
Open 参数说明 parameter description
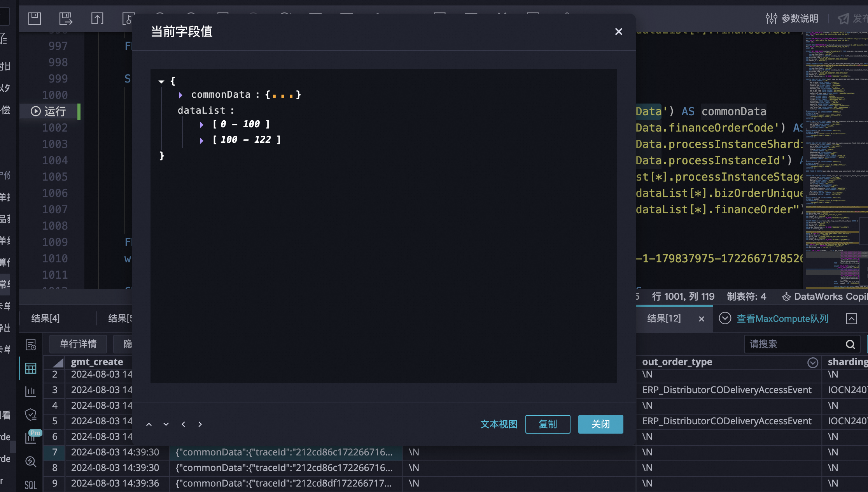(x=792, y=18)
